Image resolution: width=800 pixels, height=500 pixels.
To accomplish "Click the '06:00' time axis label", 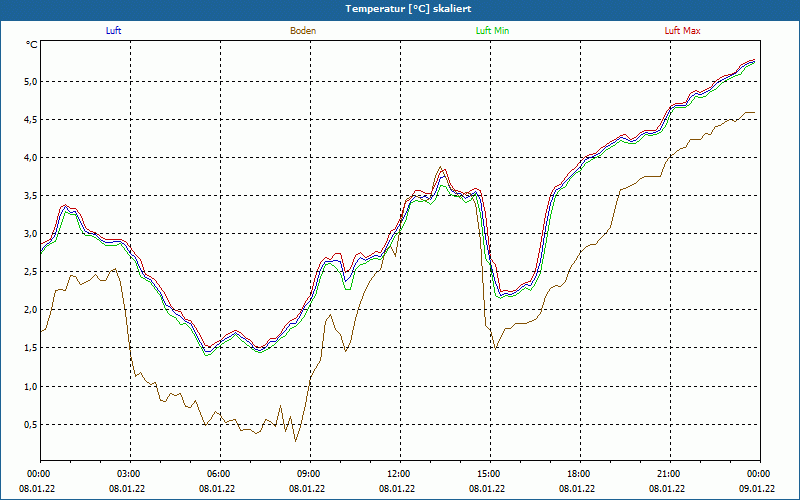I will (x=218, y=474).
